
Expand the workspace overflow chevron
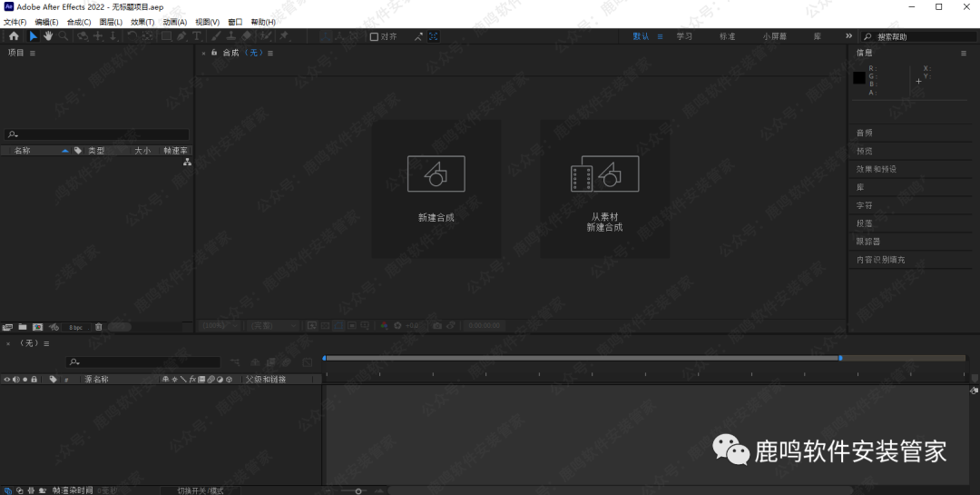coord(848,35)
